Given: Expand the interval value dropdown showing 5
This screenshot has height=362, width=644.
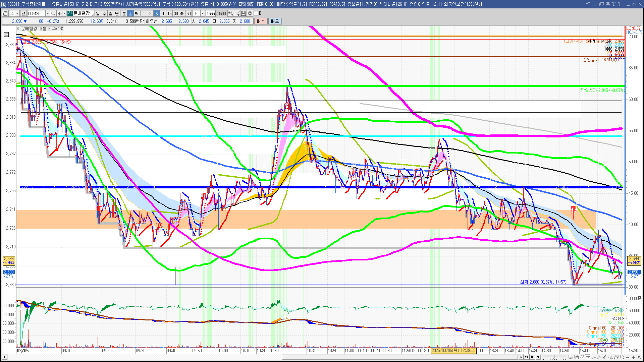Looking at the screenshot, I should click(x=203, y=13).
